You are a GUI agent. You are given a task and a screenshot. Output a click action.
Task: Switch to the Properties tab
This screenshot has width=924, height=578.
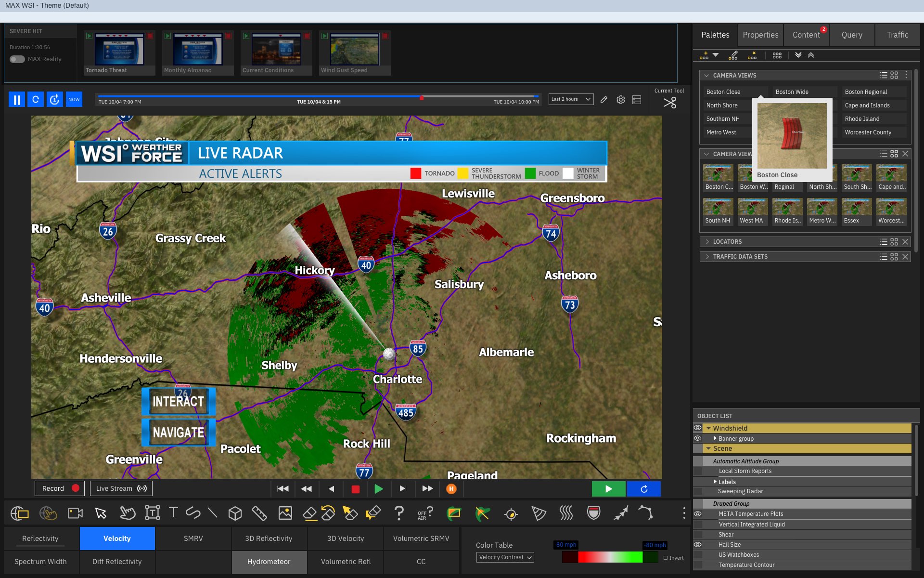[x=760, y=35]
